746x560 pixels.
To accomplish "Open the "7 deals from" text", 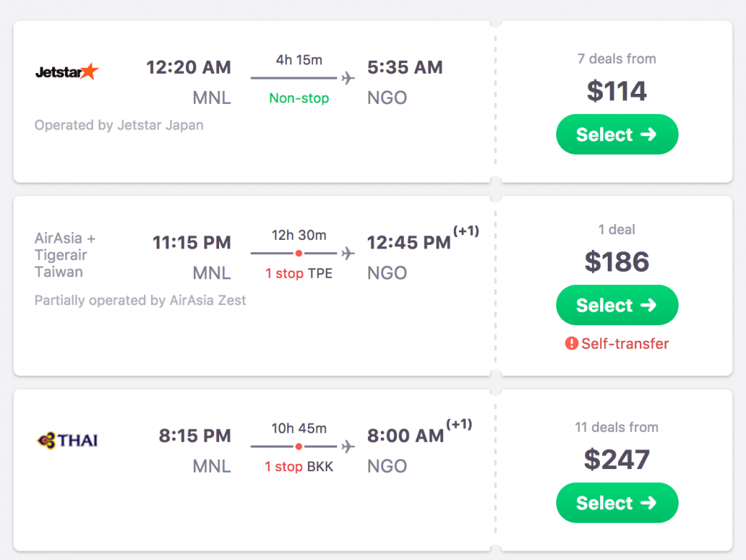I will pyautogui.click(x=616, y=59).
